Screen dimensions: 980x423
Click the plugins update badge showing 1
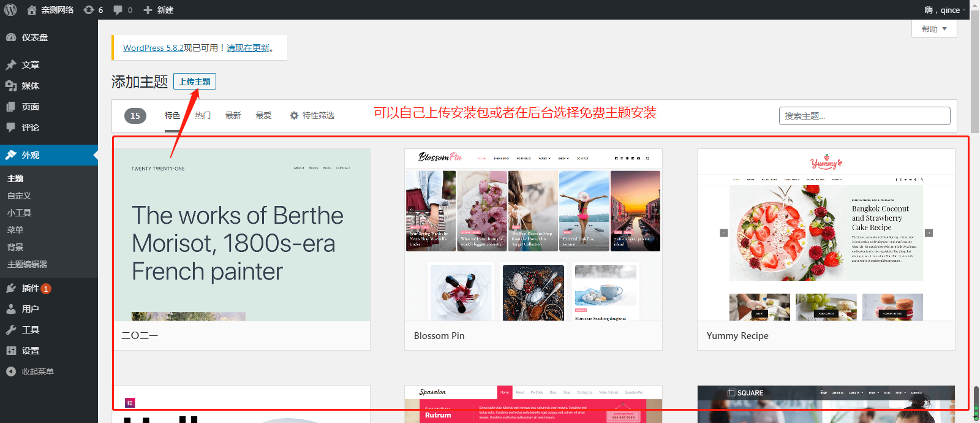click(46, 289)
